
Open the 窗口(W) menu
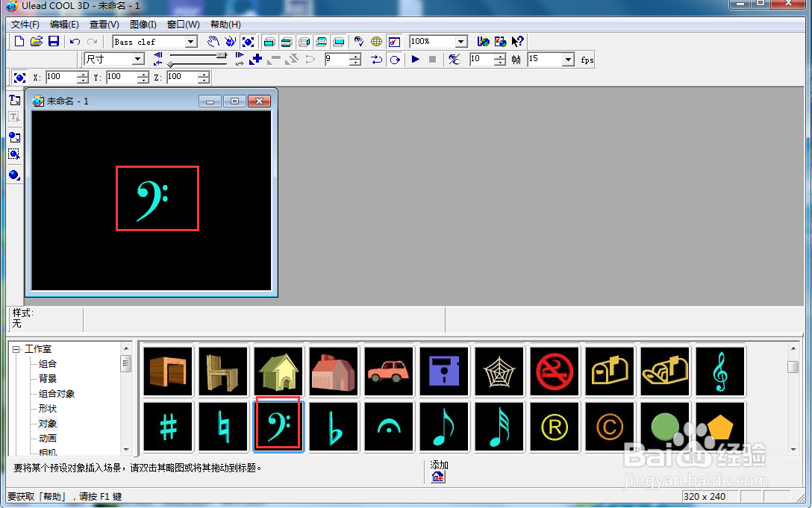184,25
